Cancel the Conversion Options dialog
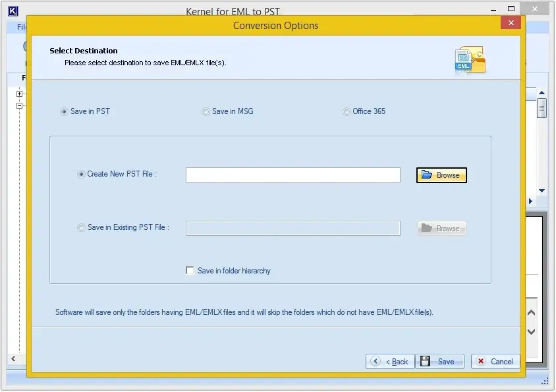The height and width of the screenshot is (392, 556). [x=495, y=362]
